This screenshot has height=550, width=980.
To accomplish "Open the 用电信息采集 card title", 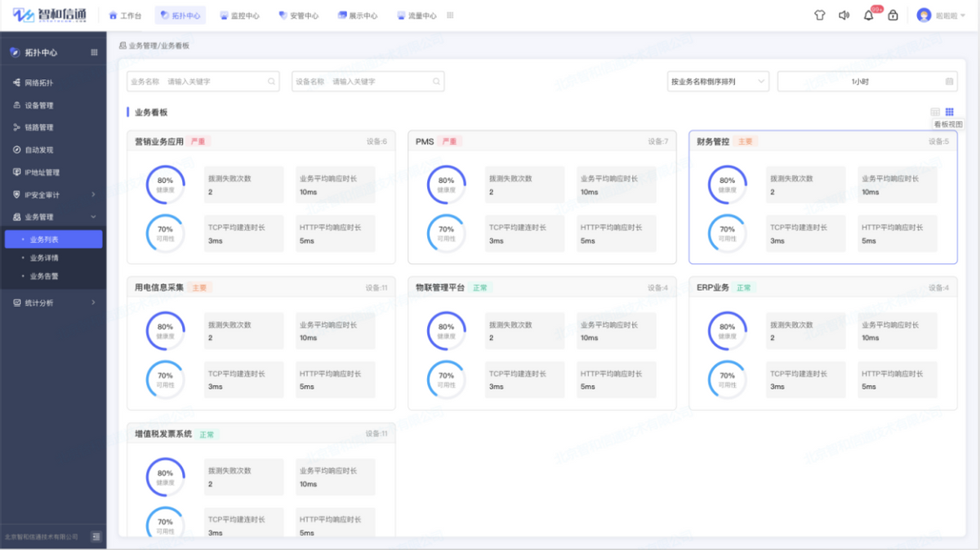I will pos(159,288).
